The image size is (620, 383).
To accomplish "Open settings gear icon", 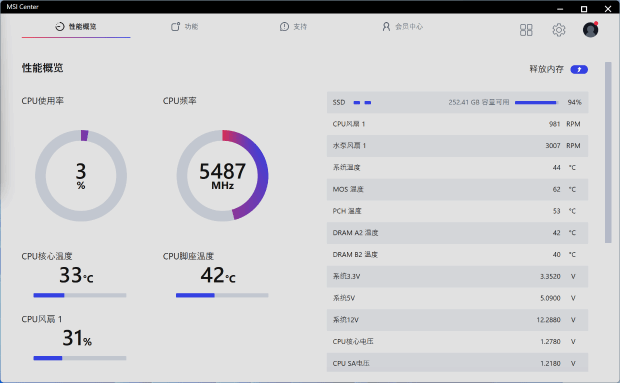I will (559, 30).
